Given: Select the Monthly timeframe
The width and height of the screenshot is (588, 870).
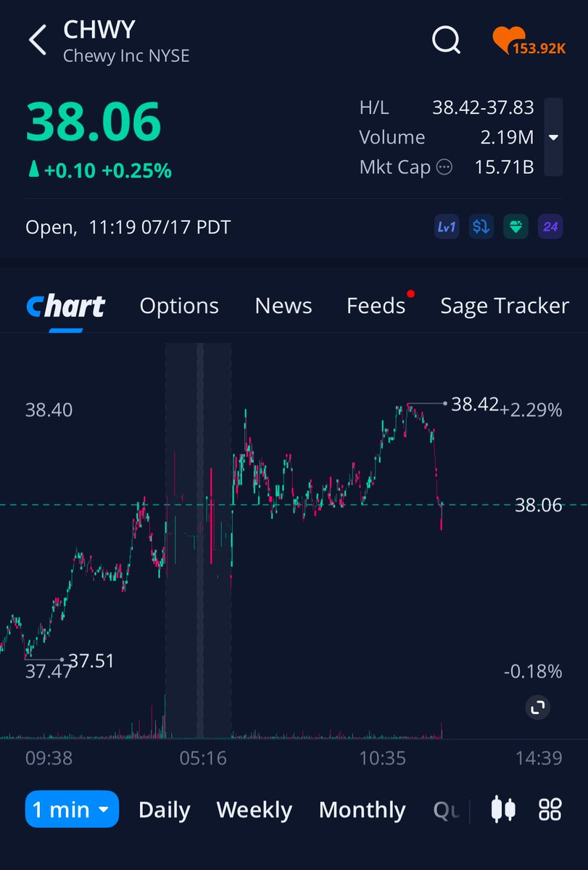Looking at the screenshot, I should (362, 810).
